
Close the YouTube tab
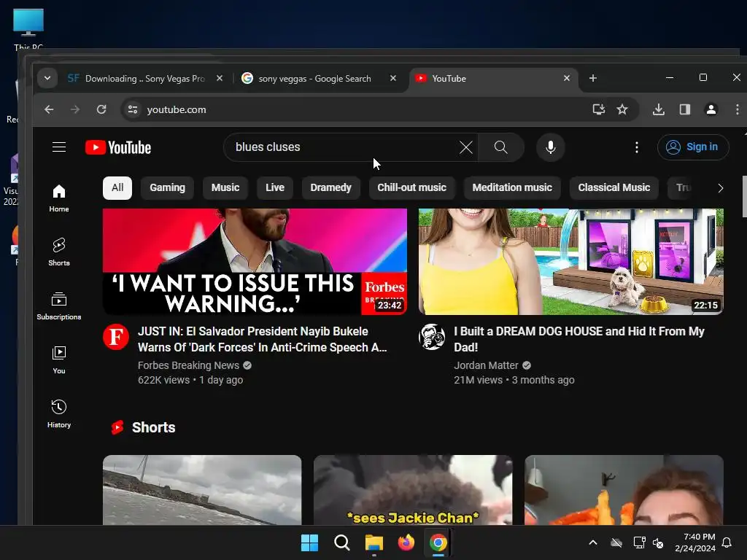point(566,78)
